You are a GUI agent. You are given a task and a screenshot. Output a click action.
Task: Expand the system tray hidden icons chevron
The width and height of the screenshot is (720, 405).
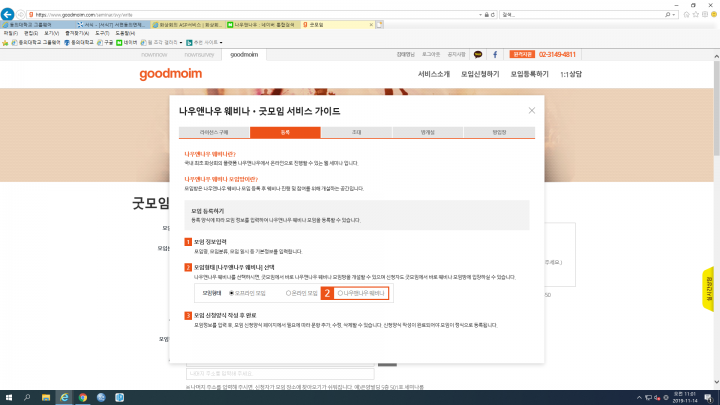[x=639, y=398]
